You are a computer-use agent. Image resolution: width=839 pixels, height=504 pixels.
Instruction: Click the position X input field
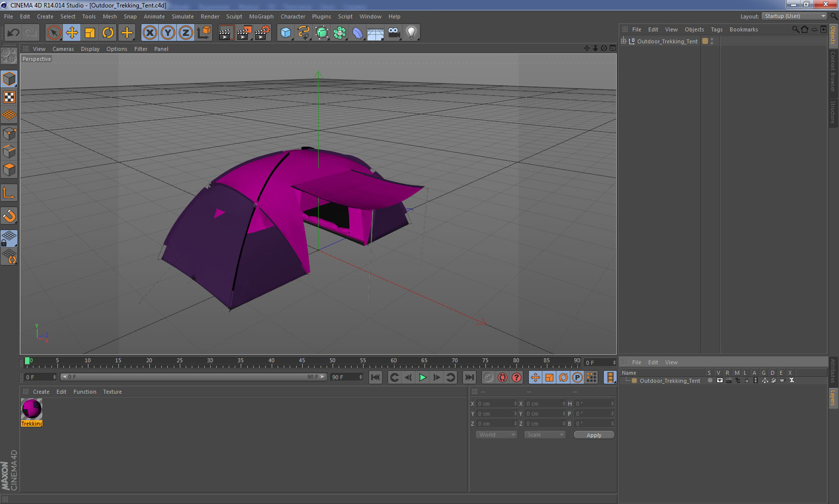click(x=496, y=404)
